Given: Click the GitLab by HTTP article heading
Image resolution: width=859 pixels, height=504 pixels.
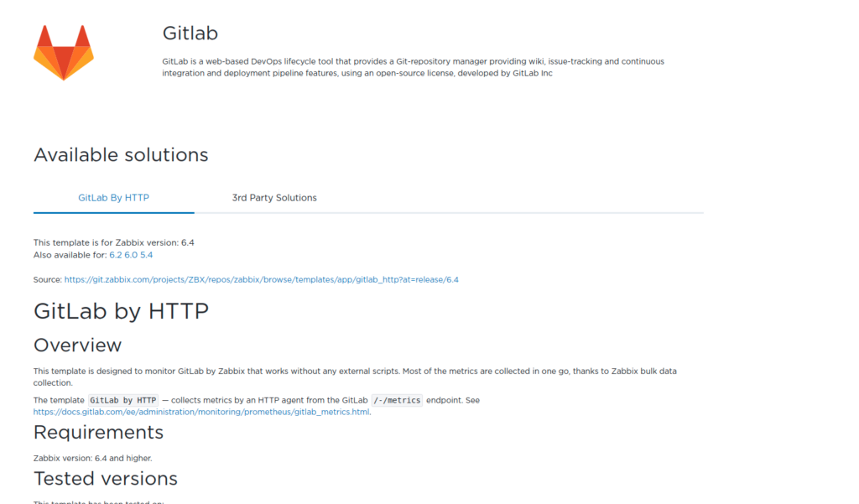Looking at the screenshot, I should tap(121, 310).
